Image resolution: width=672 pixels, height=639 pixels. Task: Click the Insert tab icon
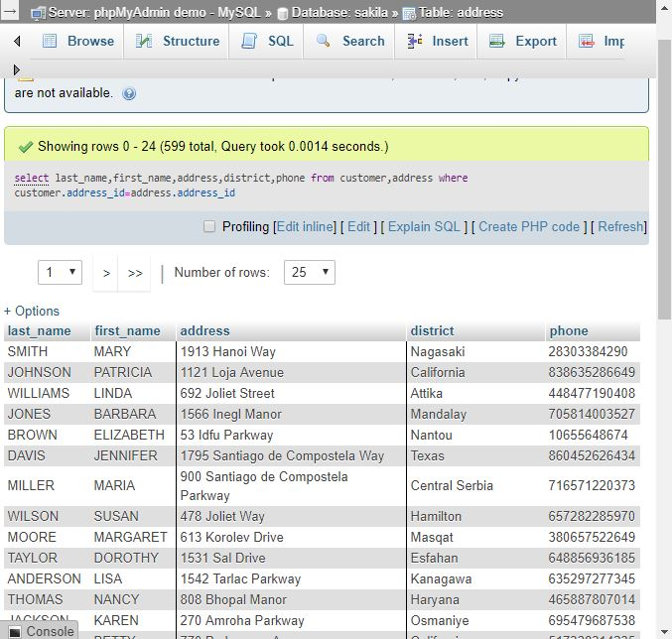(x=415, y=41)
